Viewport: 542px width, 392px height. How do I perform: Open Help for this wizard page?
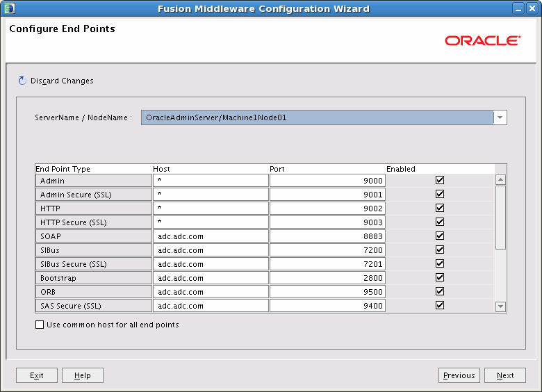82,375
